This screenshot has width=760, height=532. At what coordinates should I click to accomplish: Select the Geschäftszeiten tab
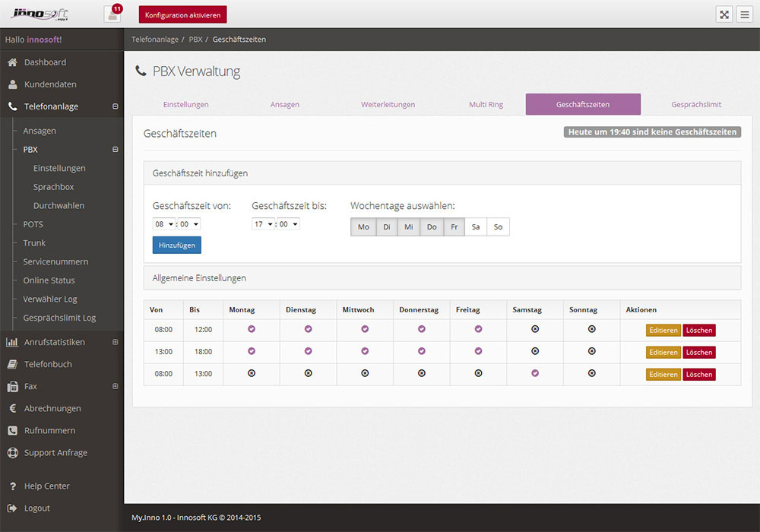tap(583, 104)
